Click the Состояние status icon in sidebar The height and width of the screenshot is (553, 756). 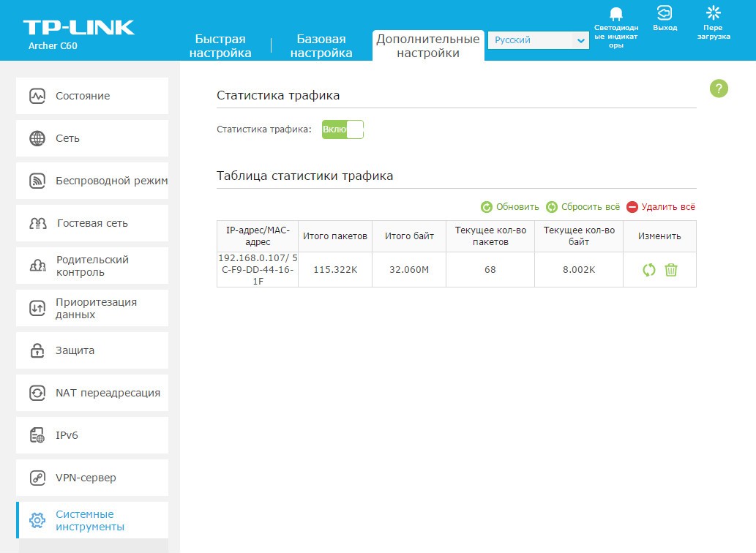pyautogui.click(x=37, y=96)
